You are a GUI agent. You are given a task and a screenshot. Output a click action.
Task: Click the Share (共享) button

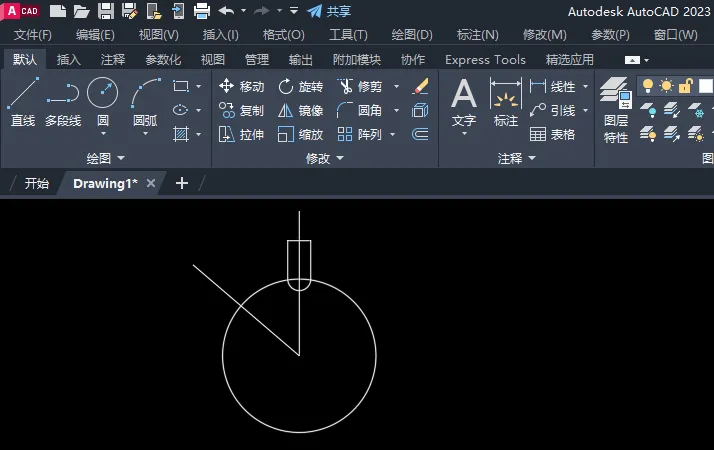[x=329, y=11]
